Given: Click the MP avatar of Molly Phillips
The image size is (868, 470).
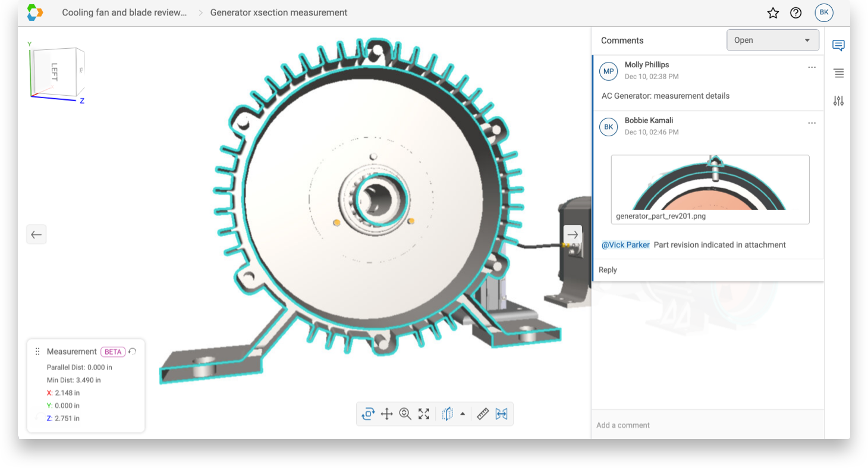Looking at the screenshot, I should pyautogui.click(x=609, y=71).
